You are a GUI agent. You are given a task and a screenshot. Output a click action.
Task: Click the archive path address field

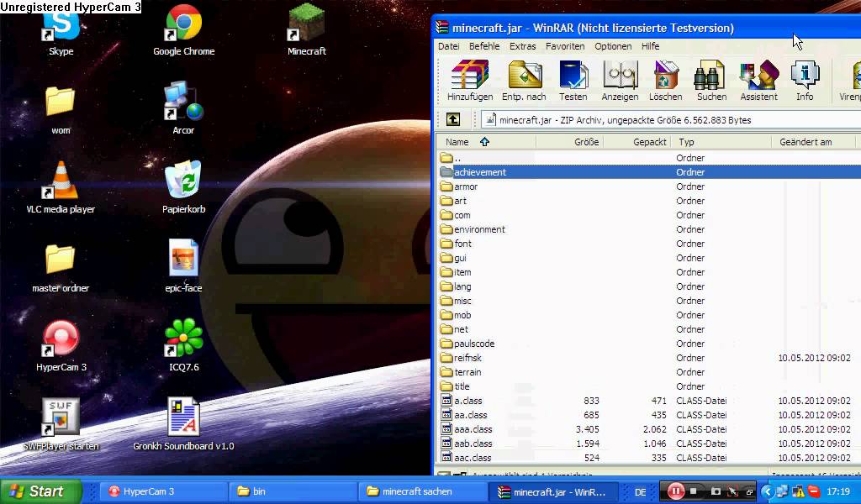pyautogui.click(x=670, y=119)
